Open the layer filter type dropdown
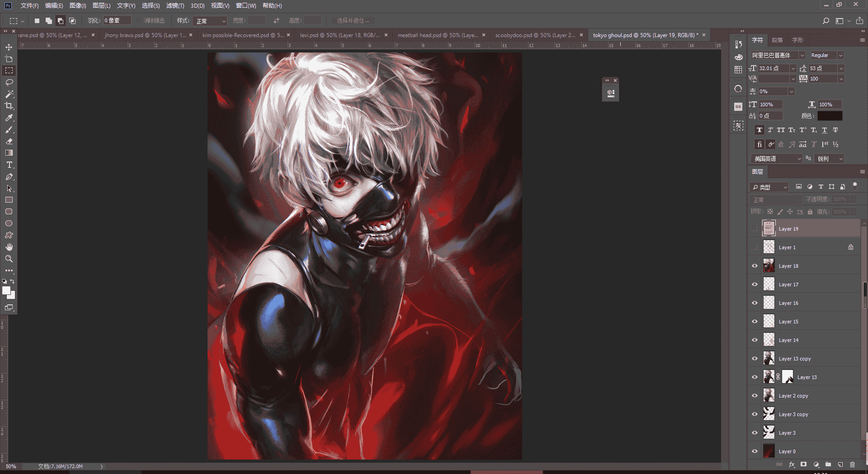Image resolution: width=868 pixels, height=474 pixels. coord(769,187)
